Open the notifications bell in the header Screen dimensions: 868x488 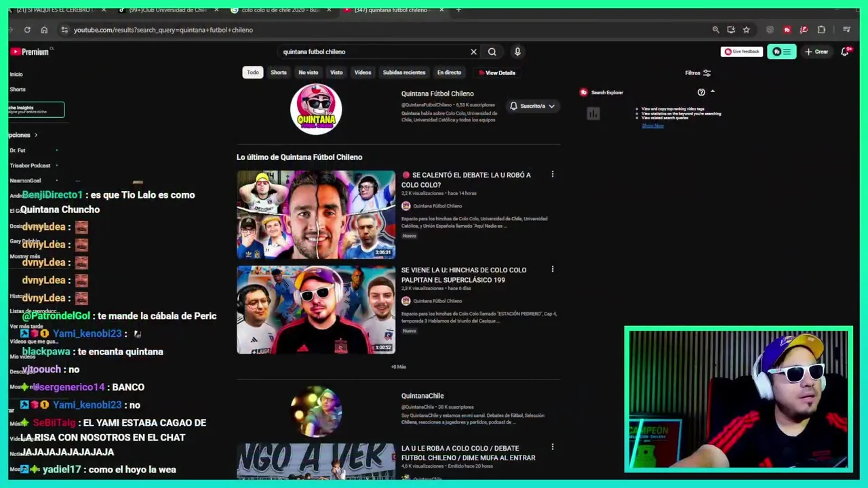coord(845,52)
